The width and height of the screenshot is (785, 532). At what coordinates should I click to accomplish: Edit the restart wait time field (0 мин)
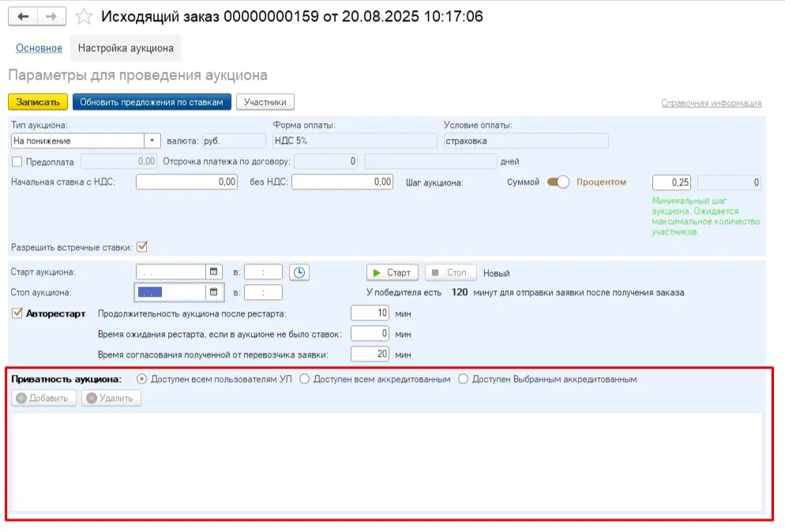(x=370, y=334)
